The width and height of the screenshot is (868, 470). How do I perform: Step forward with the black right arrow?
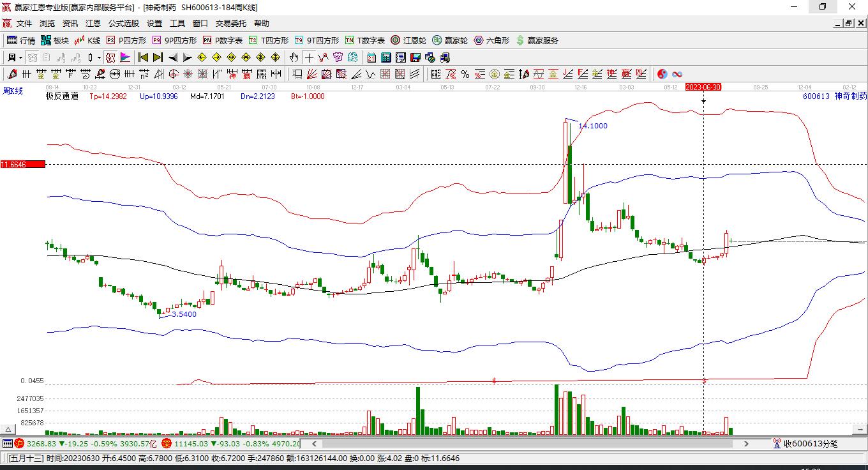click(187, 57)
